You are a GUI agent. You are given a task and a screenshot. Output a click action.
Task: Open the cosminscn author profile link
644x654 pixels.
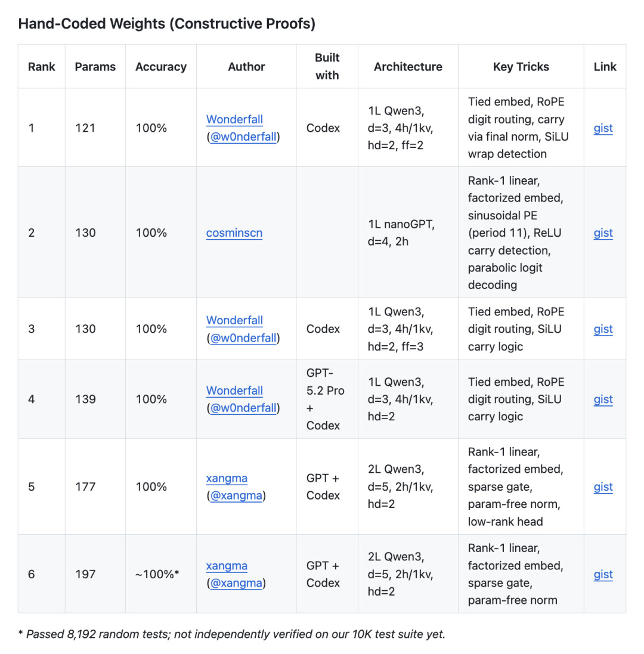coord(234,233)
